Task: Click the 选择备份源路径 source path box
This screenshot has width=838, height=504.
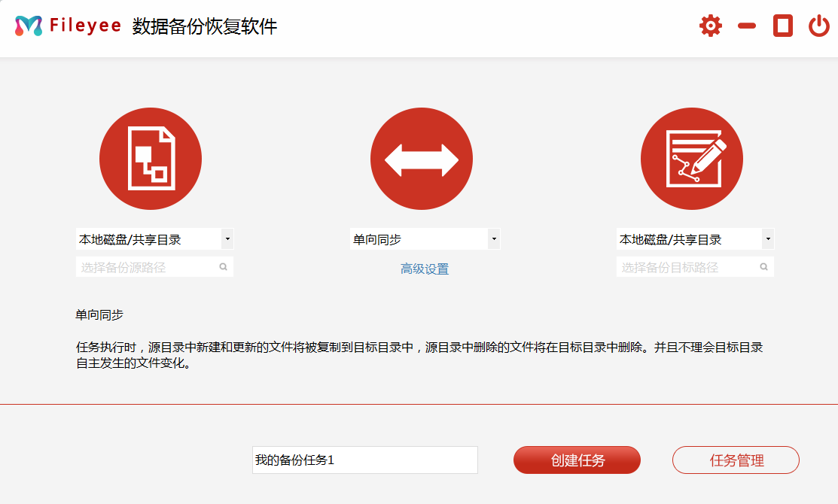Action: 143,266
